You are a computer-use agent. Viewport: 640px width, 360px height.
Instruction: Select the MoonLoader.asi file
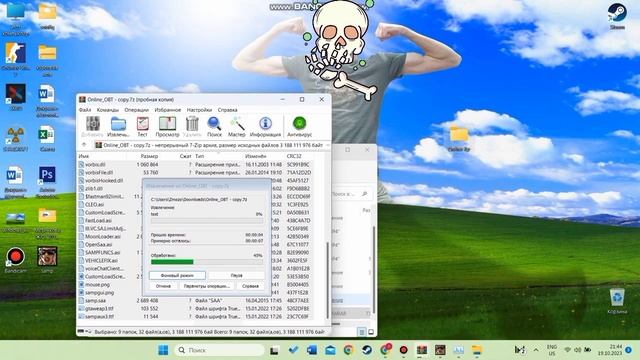pos(99,236)
